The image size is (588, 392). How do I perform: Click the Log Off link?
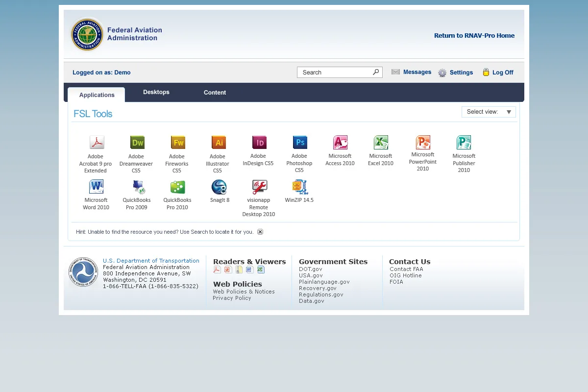coord(503,73)
